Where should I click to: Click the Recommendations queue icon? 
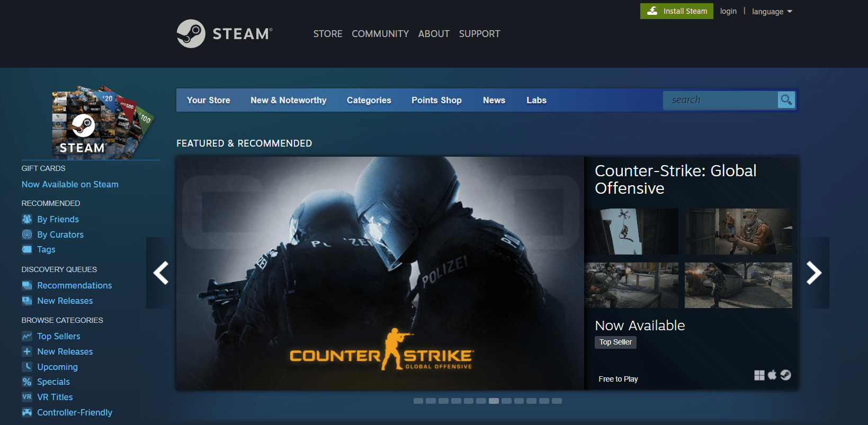coord(27,285)
